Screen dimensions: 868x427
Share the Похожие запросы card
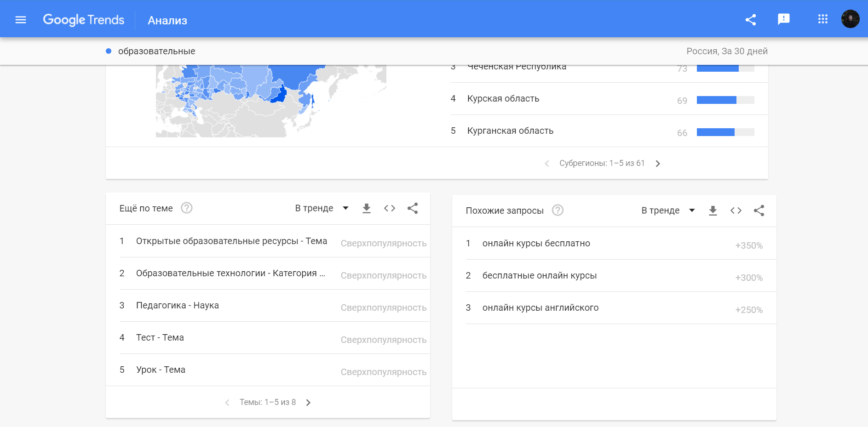759,211
